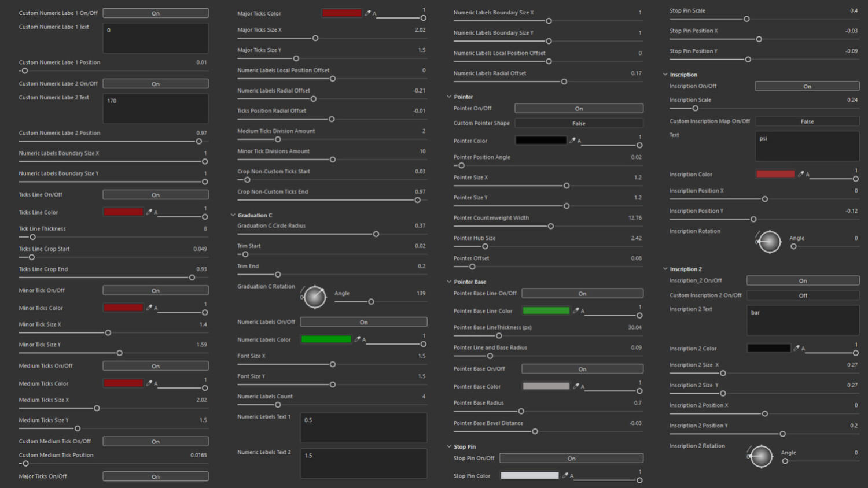
Task: Open the Pointer Base Line Color green swatch
Action: pos(546,310)
